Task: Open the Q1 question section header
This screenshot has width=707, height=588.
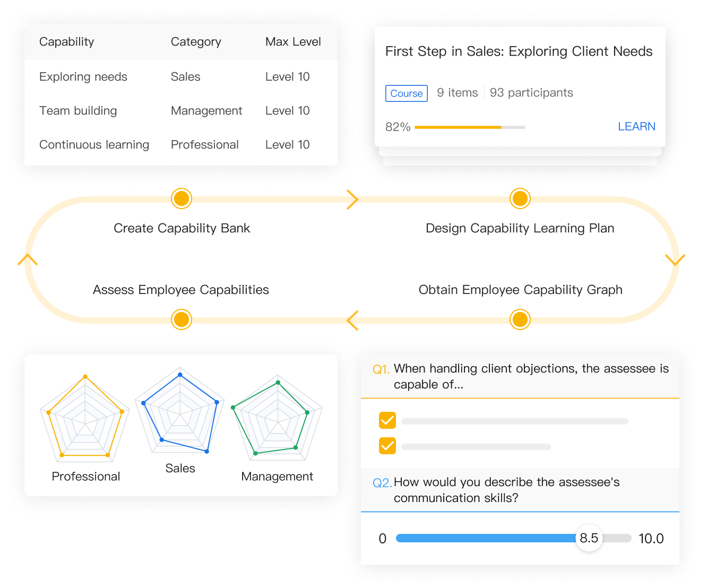Action: (x=520, y=376)
